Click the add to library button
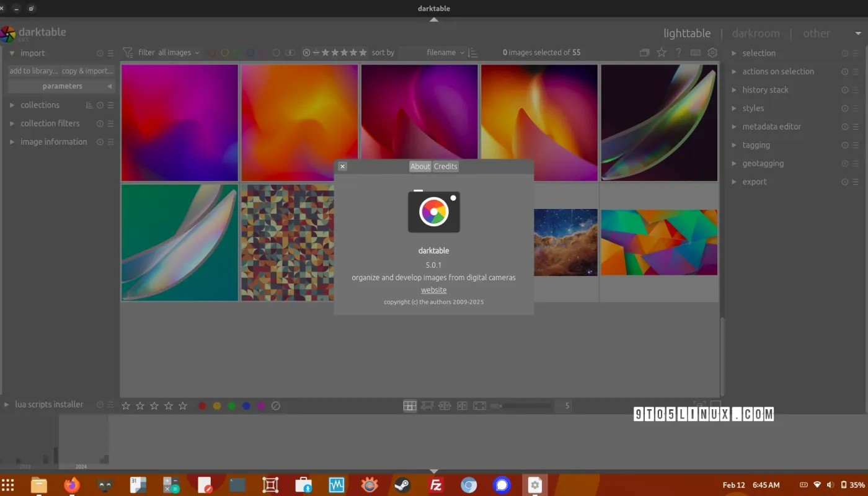The height and width of the screenshot is (496, 868). coord(33,71)
